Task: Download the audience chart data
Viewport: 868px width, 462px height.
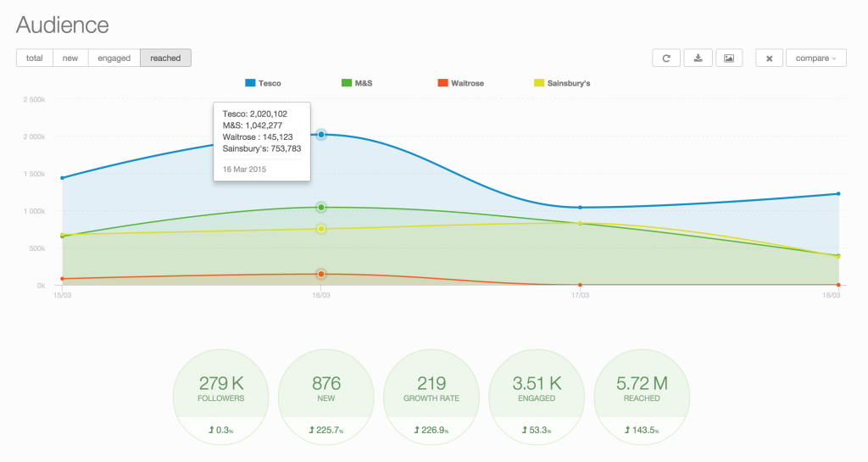Action: coord(698,58)
